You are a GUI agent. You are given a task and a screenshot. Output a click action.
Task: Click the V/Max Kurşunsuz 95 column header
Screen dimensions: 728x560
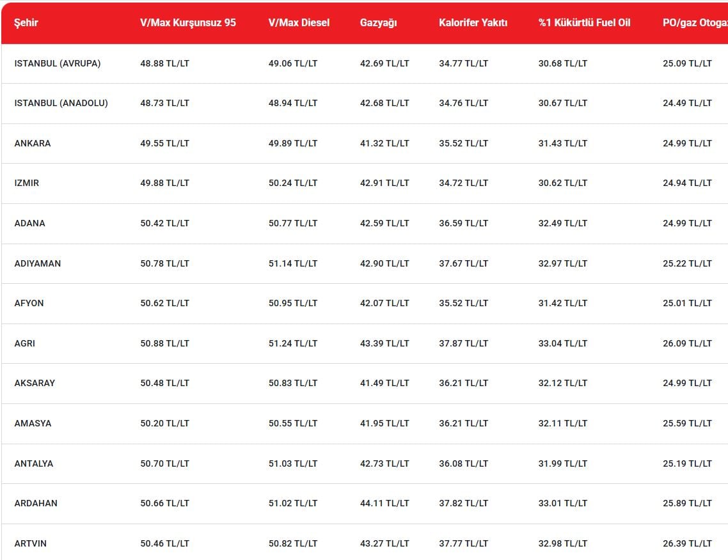tap(188, 23)
